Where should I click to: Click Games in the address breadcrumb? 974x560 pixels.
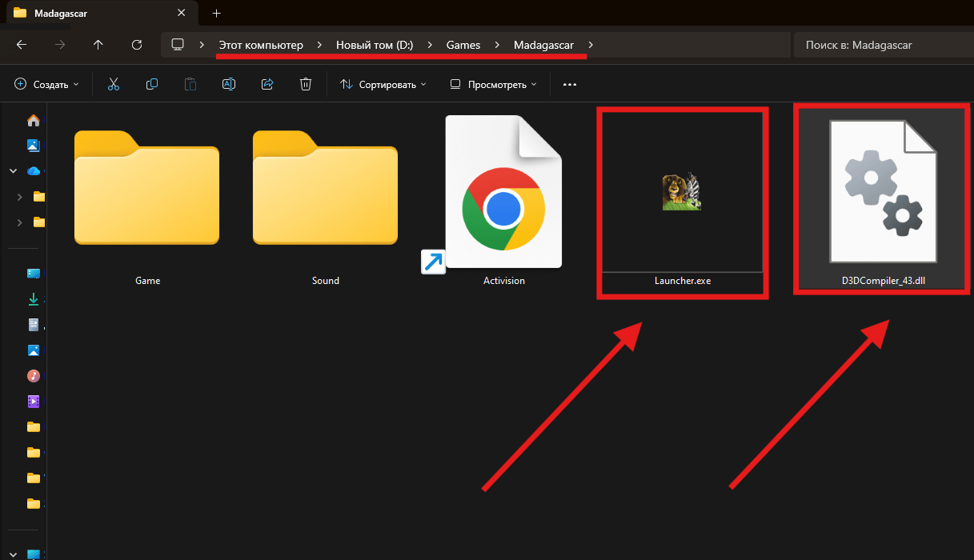[463, 45]
